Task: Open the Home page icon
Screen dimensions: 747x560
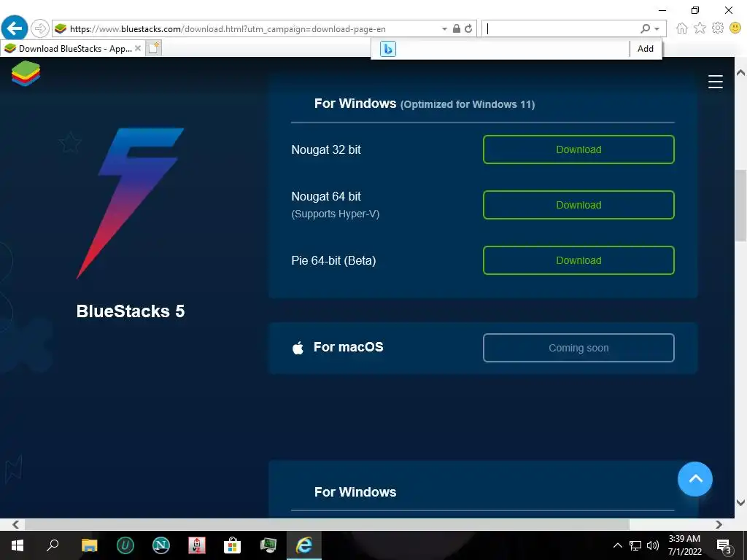Action: [682, 28]
